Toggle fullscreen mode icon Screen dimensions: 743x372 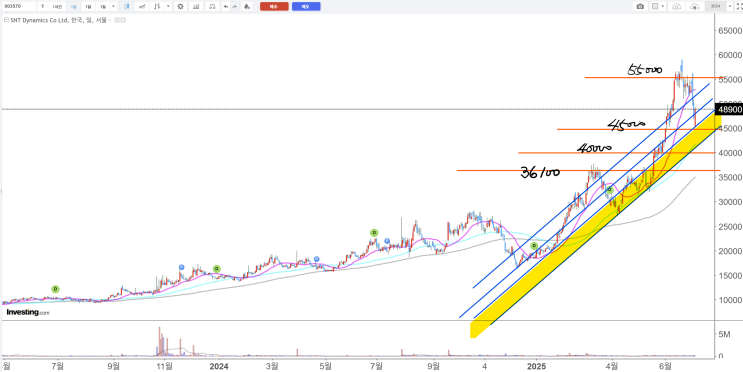(x=739, y=6)
